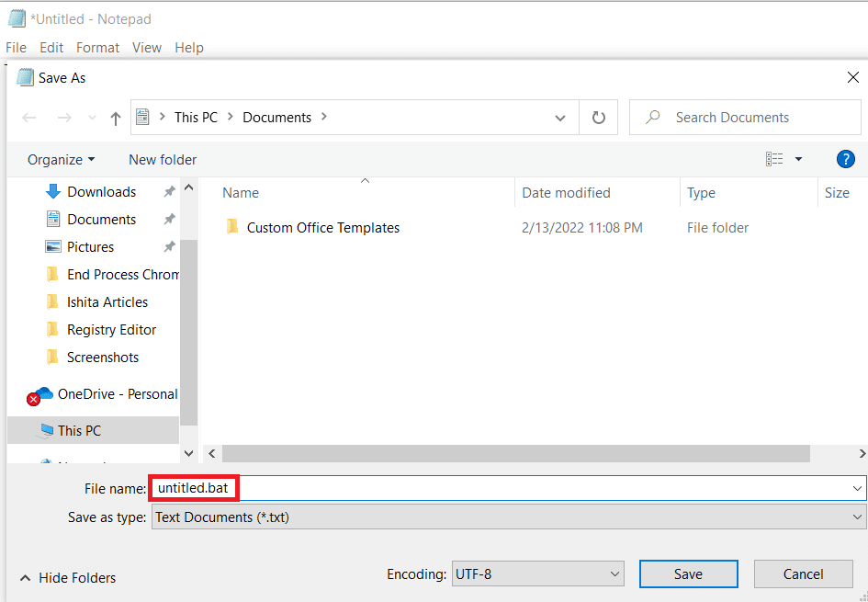Sort by the Type column header
868x602 pixels.
point(701,193)
